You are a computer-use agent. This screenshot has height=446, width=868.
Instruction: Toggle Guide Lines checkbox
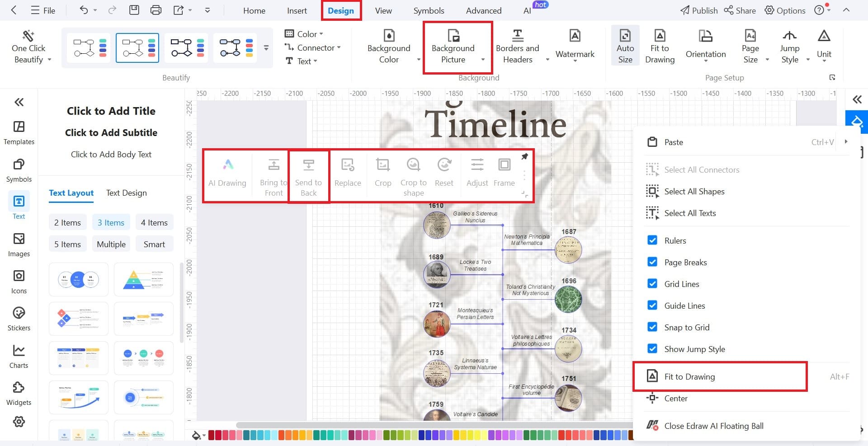click(x=652, y=305)
